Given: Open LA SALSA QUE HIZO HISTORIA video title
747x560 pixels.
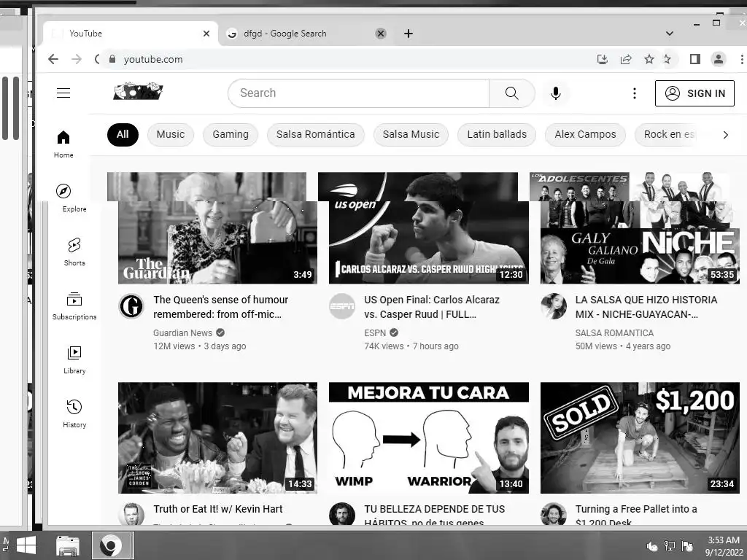Looking at the screenshot, I should [646, 307].
